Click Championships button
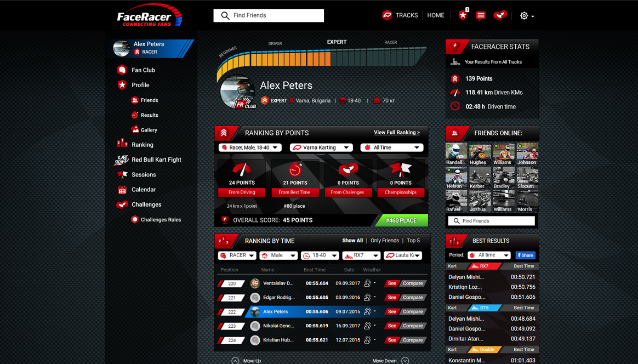 [x=401, y=192]
